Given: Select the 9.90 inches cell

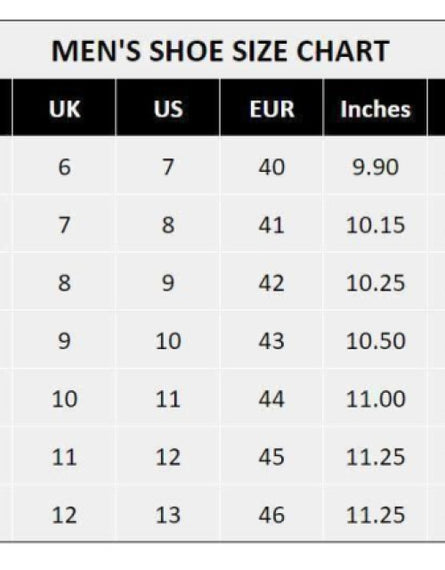Looking at the screenshot, I should pyautogui.click(x=375, y=167).
